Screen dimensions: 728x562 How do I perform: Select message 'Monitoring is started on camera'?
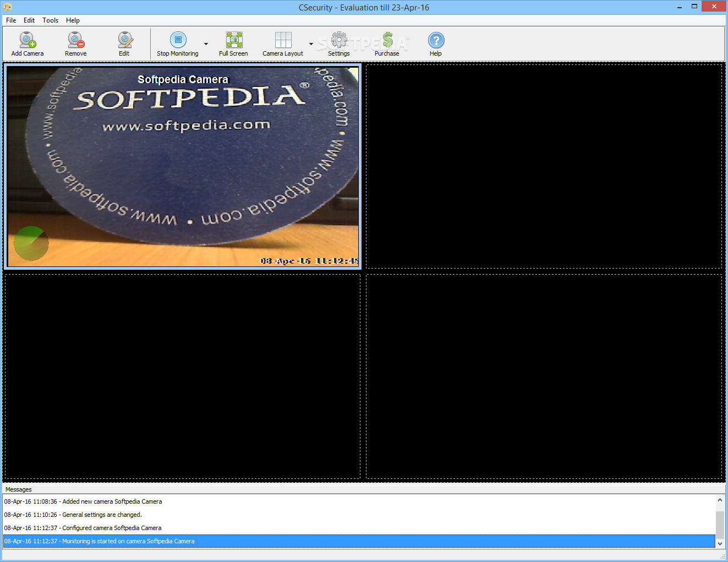tap(359, 541)
